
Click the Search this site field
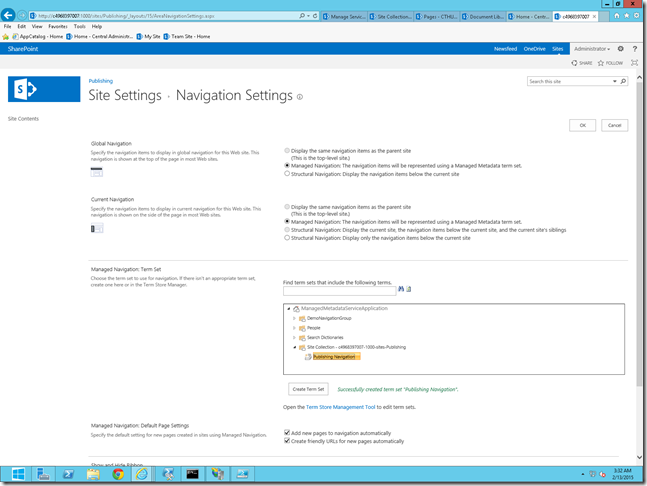569,81
